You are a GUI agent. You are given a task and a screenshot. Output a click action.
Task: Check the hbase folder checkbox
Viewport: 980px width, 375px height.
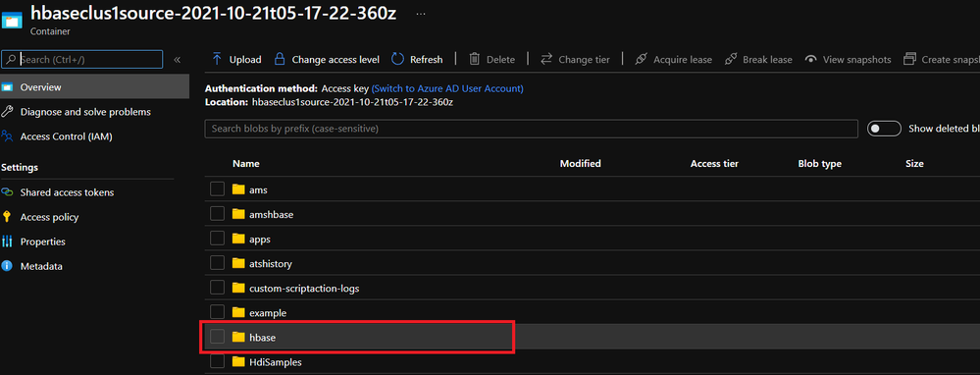coord(217,337)
